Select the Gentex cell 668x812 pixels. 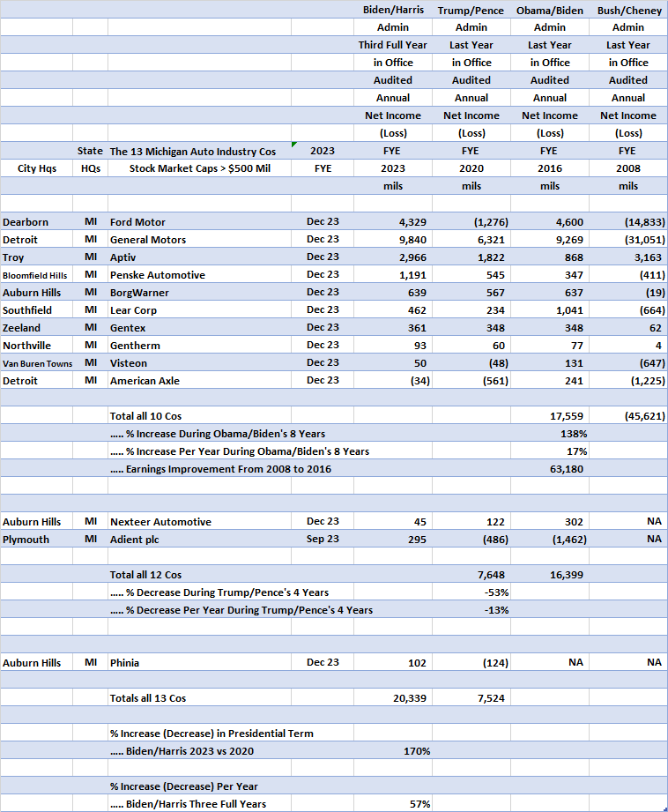[x=199, y=327]
